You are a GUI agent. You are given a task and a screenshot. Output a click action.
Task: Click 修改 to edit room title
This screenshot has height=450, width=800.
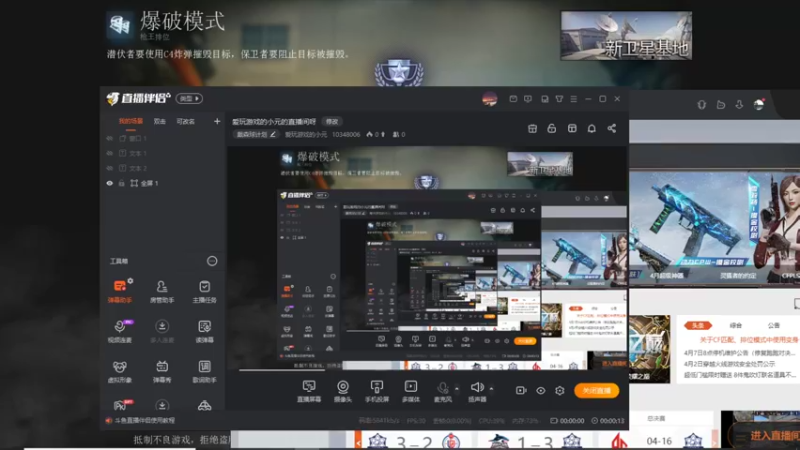pos(332,121)
